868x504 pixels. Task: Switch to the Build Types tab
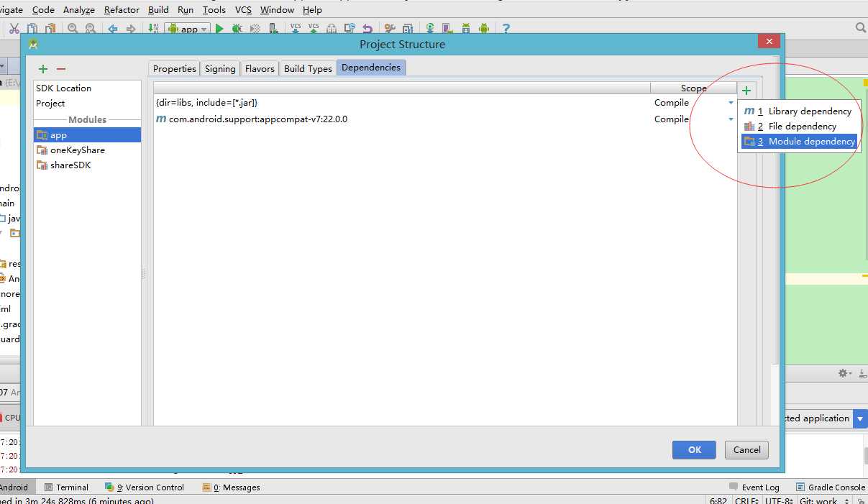coord(308,68)
